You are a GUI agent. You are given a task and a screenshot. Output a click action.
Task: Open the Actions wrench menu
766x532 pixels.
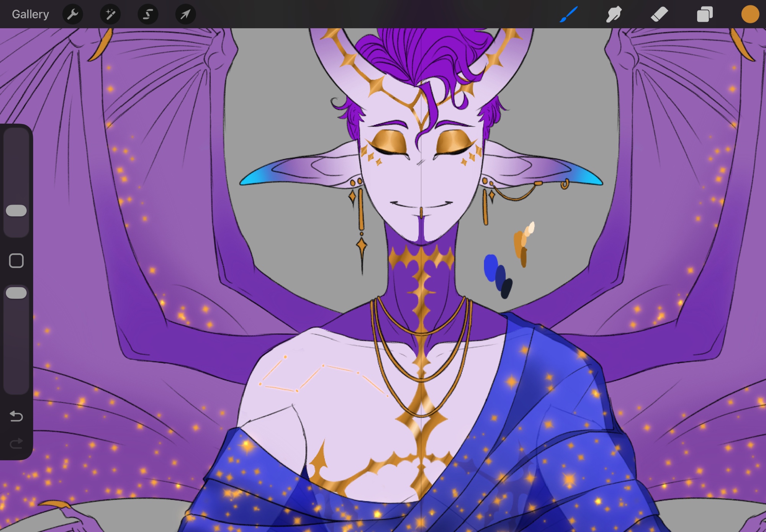click(x=72, y=14)
